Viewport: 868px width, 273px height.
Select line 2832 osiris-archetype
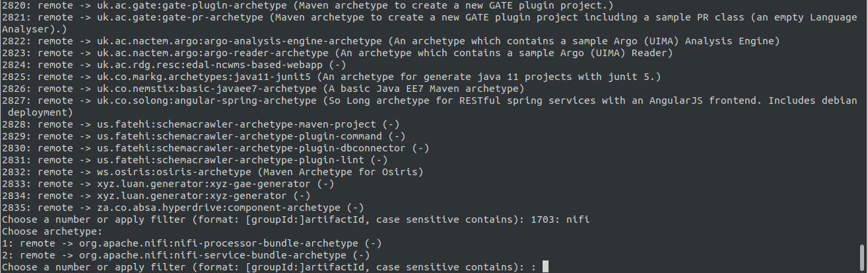[x=213, y=172]
